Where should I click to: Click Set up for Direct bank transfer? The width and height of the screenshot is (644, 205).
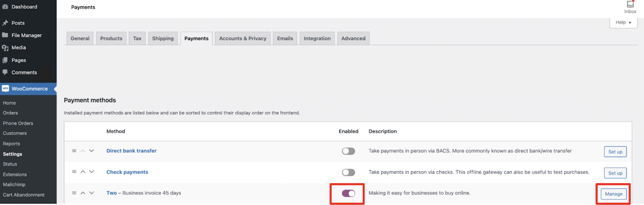(615, 152)
